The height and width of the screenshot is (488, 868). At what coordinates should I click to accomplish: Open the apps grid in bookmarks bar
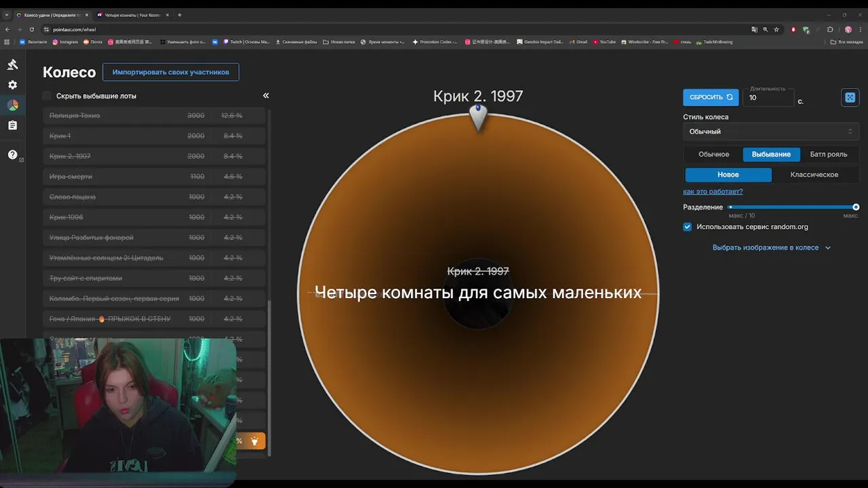[7, 42]
